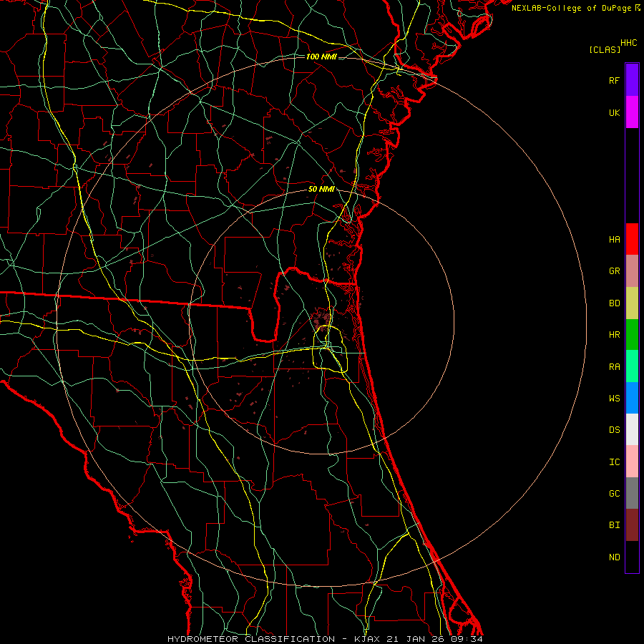Click the Hydrometeor Classification KJAX caption
The image size is (644, 644).
click(x=325, y=639)
